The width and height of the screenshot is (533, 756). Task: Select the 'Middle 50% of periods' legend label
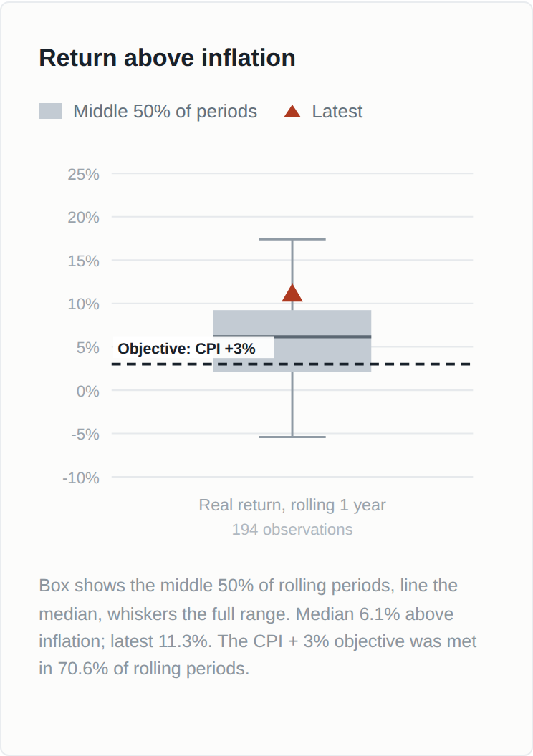point(165,112)
